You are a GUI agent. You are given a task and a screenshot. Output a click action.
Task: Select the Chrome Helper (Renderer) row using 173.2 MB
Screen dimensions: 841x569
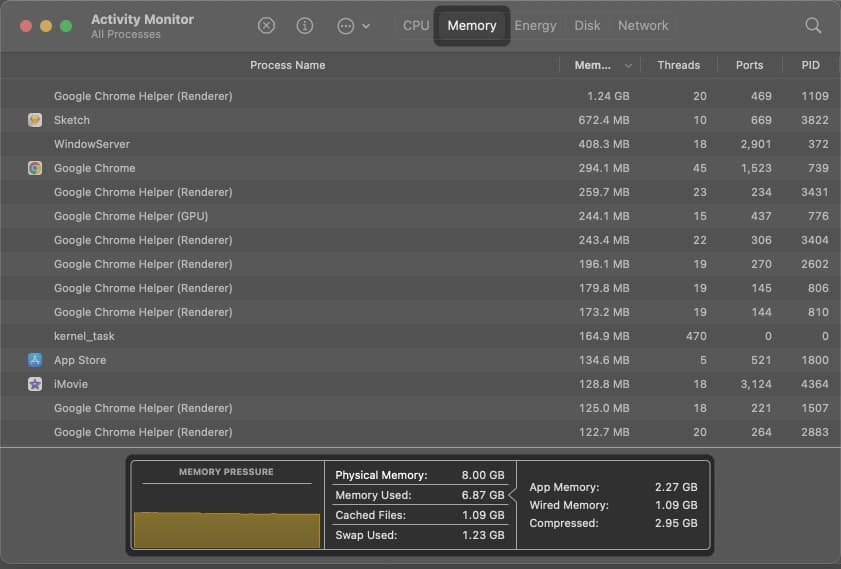coord(420,312)
